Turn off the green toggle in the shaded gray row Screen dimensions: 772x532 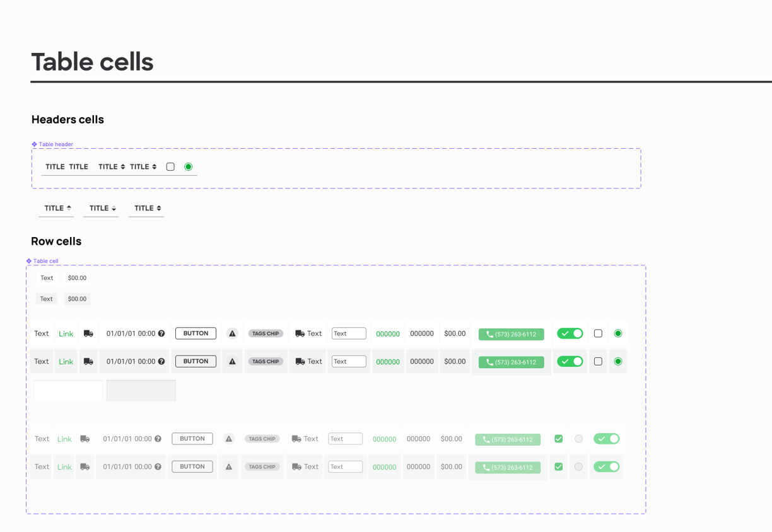tap(570, 361)
